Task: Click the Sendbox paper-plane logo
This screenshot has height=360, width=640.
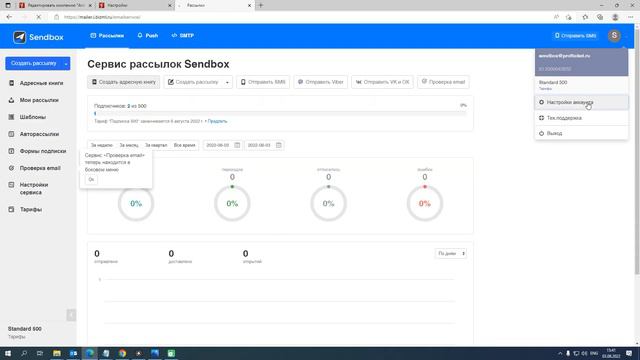Action: (x=20, y=37)
